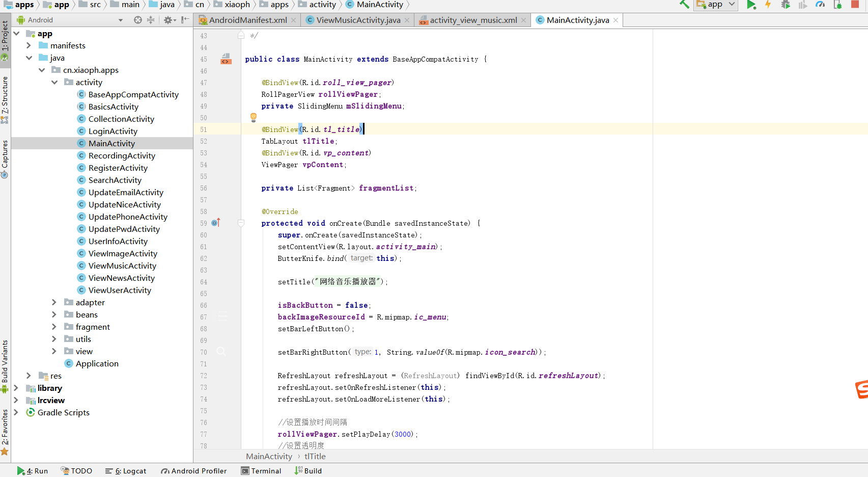868x477 pixels.
Task: Open the Terminal tool window
Action: coord(261,471)
